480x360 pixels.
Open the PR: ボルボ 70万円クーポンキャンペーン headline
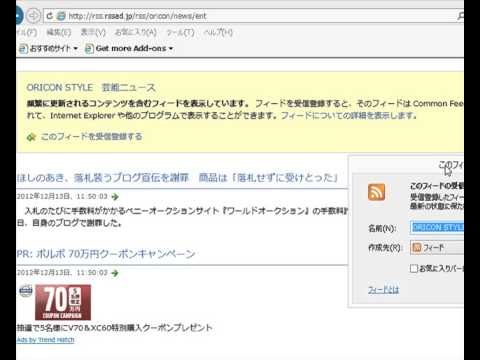106,254
